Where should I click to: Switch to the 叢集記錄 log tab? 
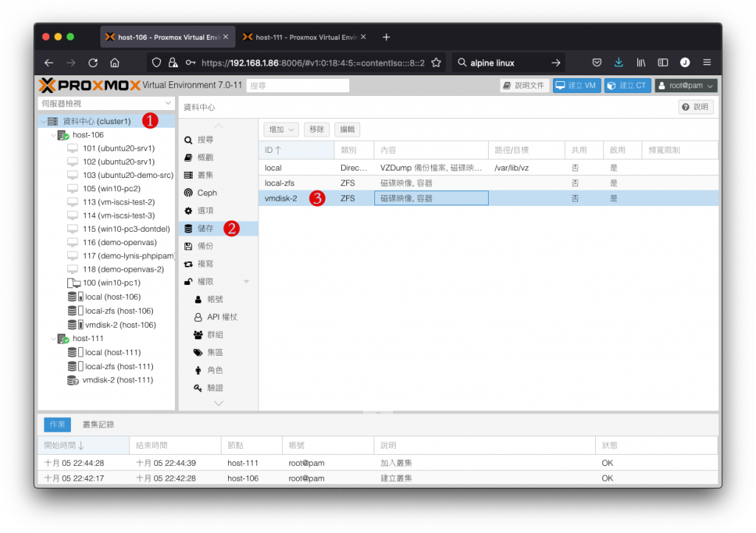(98, 424)
